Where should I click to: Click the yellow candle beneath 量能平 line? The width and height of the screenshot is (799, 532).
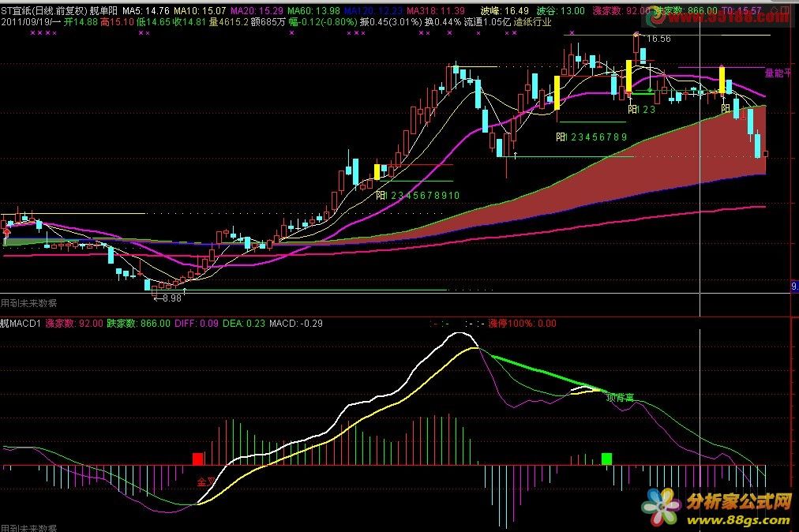722,80
